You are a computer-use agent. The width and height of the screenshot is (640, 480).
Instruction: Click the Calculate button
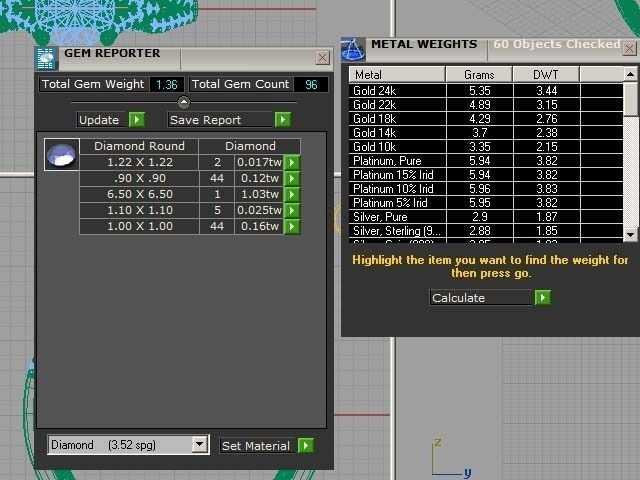481,298
